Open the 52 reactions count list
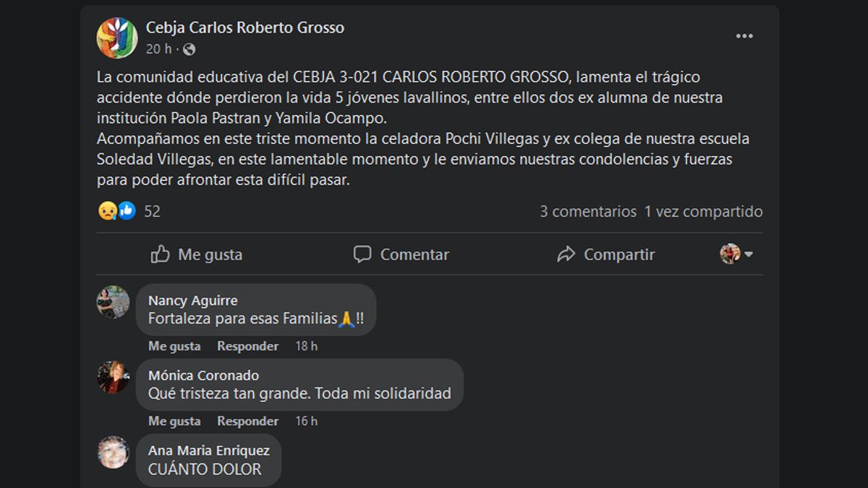 click(x=152, y=212)
